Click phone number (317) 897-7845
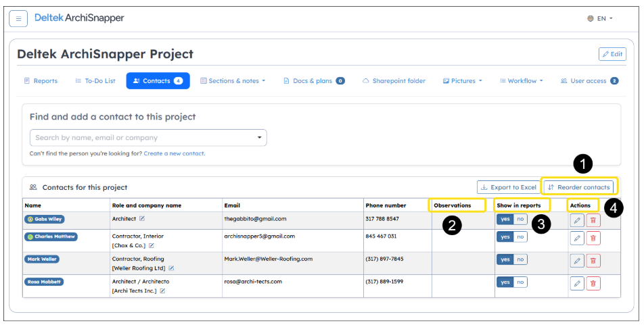 [x=384, y=259]
